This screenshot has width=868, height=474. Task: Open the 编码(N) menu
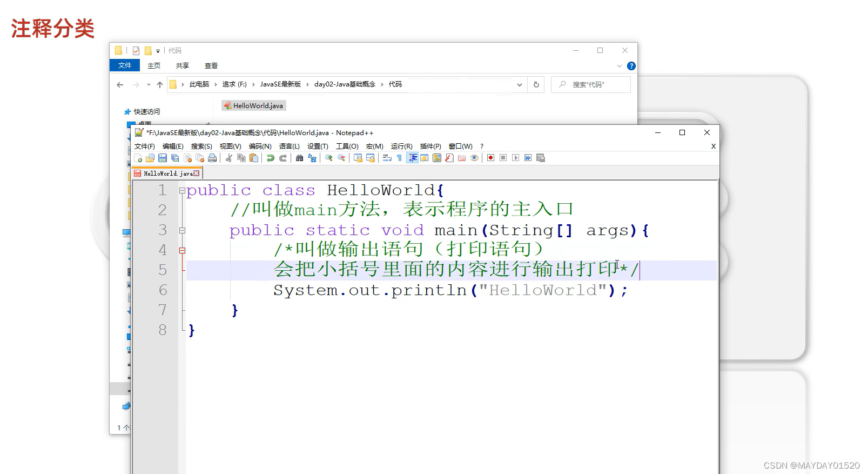[260, 146]
